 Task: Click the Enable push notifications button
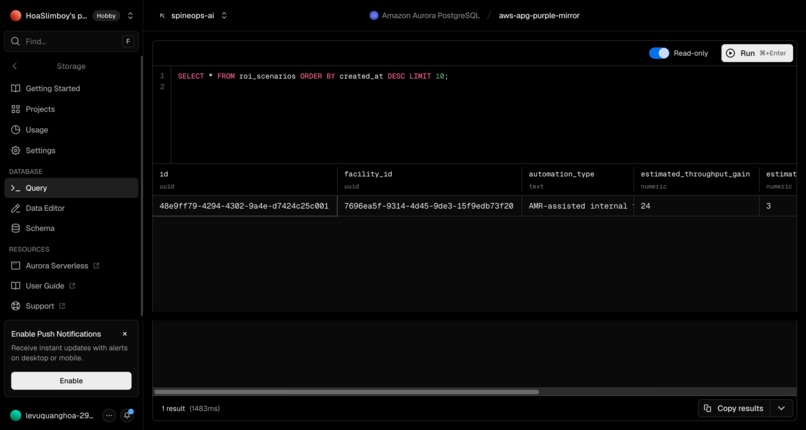click(x=71, y=381)
